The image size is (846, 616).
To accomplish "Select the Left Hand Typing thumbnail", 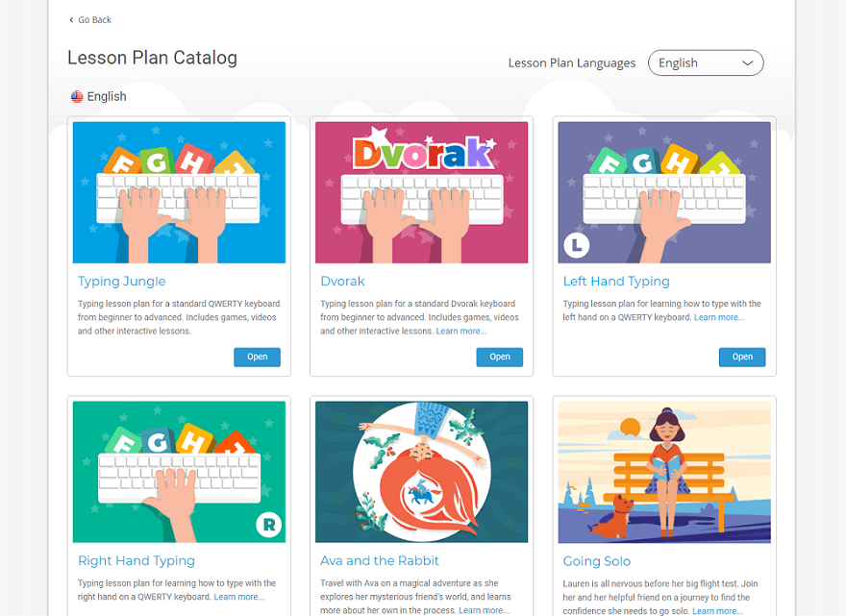I will [664, 192].
